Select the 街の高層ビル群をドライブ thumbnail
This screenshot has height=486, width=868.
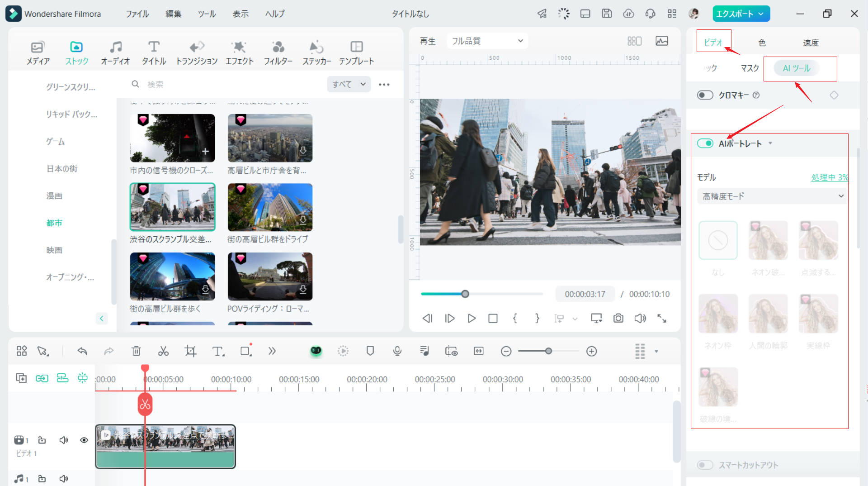pyautogui.click(x=270, y=207)
